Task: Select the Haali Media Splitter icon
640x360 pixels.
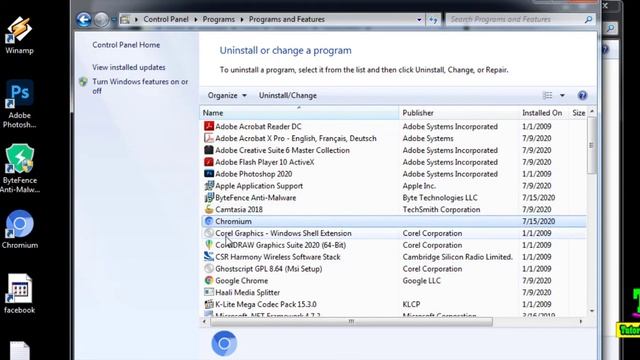Action: pyautogui.click(x=209, y=292)
